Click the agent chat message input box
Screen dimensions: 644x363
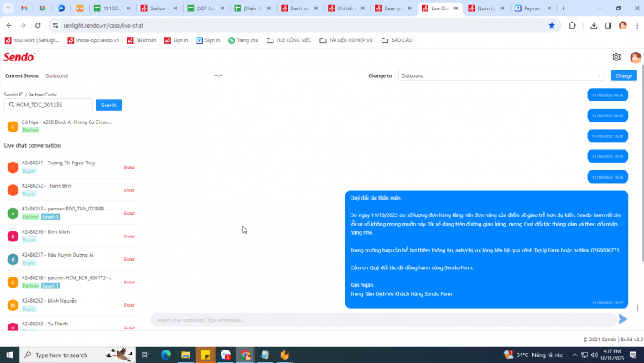(x=383, y=320)
